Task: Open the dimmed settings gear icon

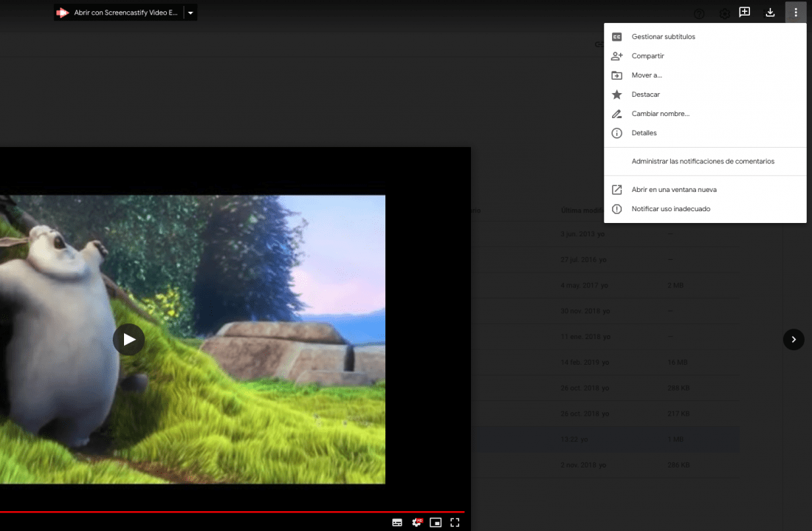Action: coord(724,14)
